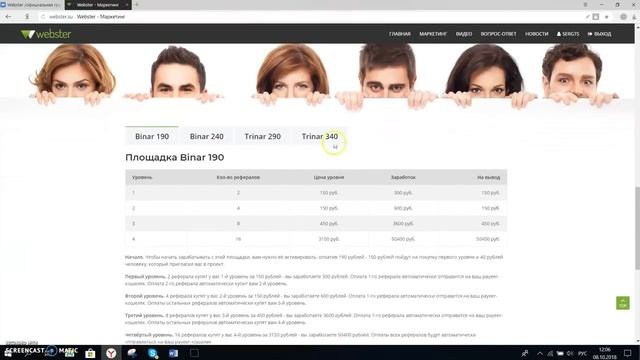The height and width of the screenshot is (360, 640).
Task: Click the 3150 руб. level price cell
Action: [329, 239]
